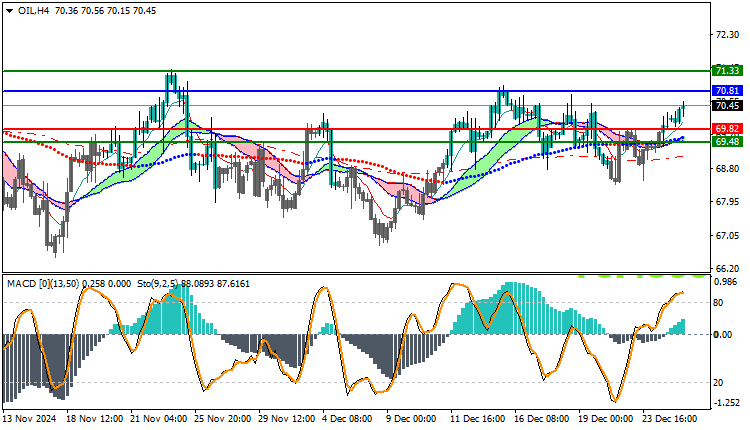Click the 19 Dec 00:00 time label
The width and height of the screenshot is (750, 430).
click(x=606, y=419)
